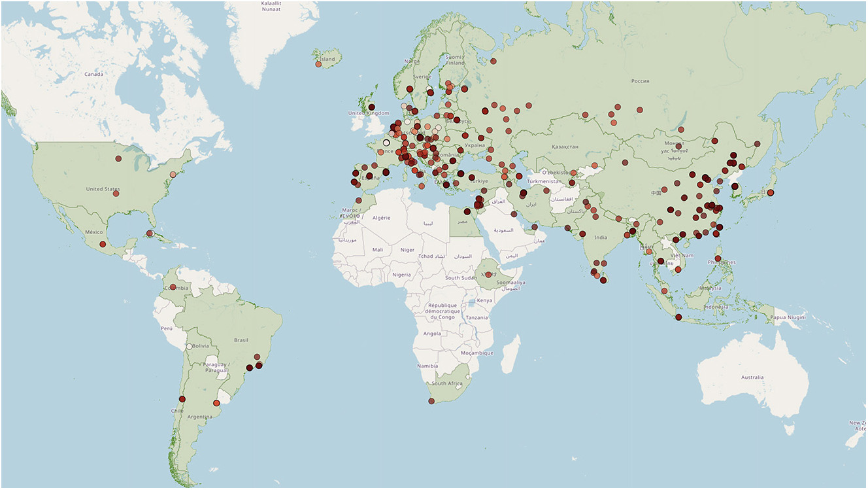
Task: Select the Brasil country label
Action: [x=241, y=341]
